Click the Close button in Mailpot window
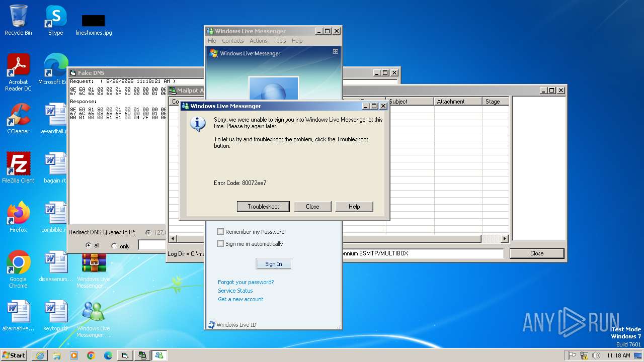 (537, 253)
